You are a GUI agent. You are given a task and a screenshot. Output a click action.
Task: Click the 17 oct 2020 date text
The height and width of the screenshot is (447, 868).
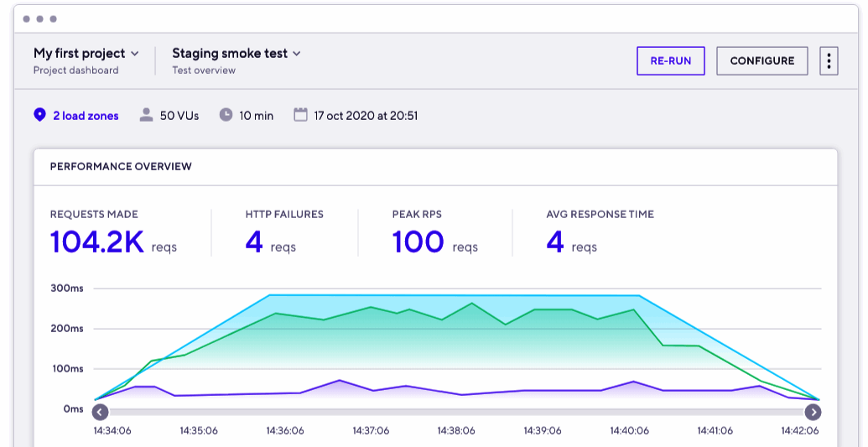tap(366, 116)
